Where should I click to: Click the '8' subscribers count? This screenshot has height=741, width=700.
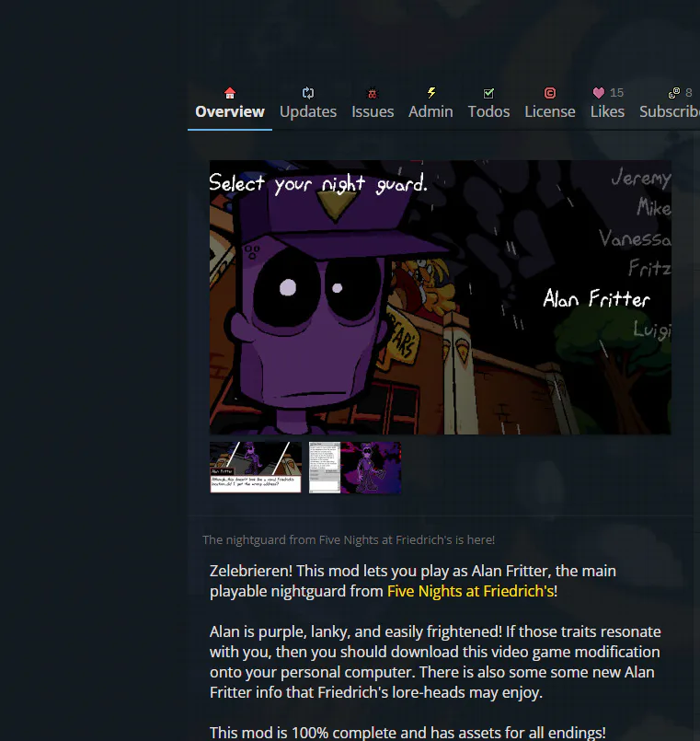point(689,93)
